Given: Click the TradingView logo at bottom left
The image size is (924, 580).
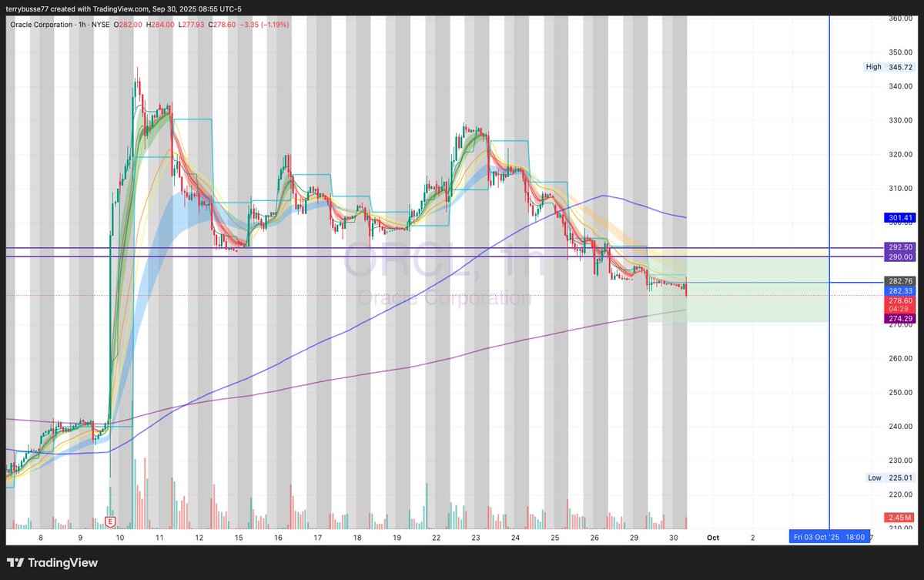Looking at the screenshot, I should click(53, 563).
